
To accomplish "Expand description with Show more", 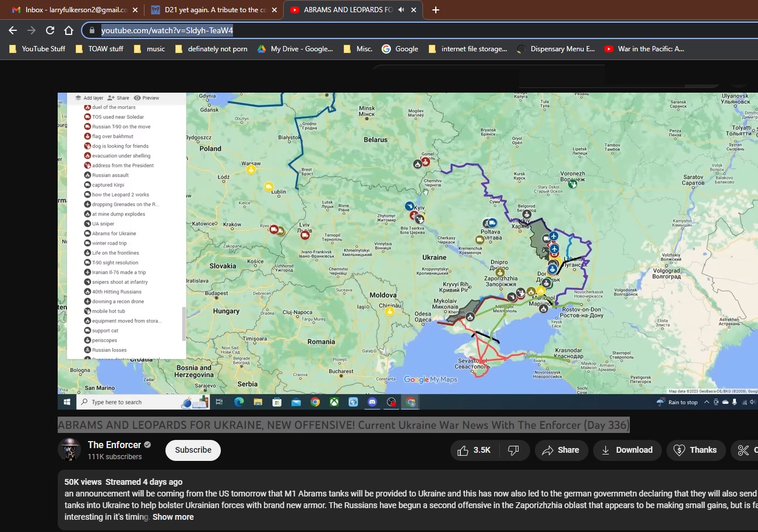I will (x=173, y=517).
